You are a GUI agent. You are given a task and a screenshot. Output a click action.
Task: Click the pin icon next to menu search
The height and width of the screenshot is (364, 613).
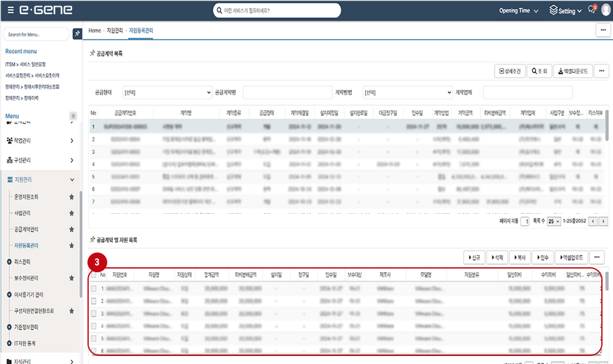pyautogui.click(x=77, y=34)
